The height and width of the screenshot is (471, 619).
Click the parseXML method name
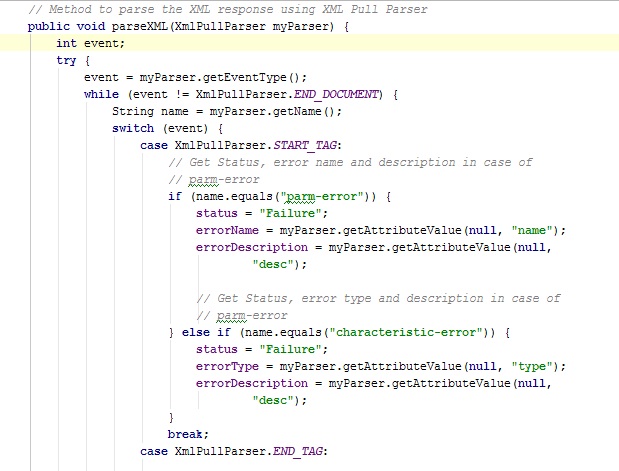click(141, 24)
